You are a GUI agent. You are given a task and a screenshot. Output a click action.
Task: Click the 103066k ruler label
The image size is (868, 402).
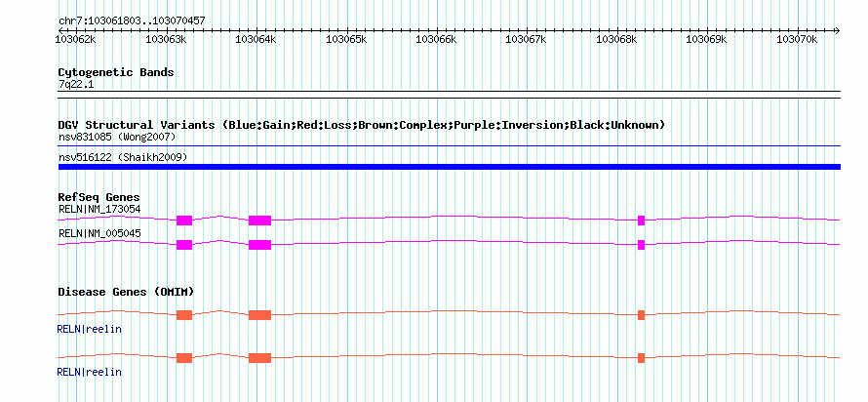pyautogui.click(x=436, y=39)
